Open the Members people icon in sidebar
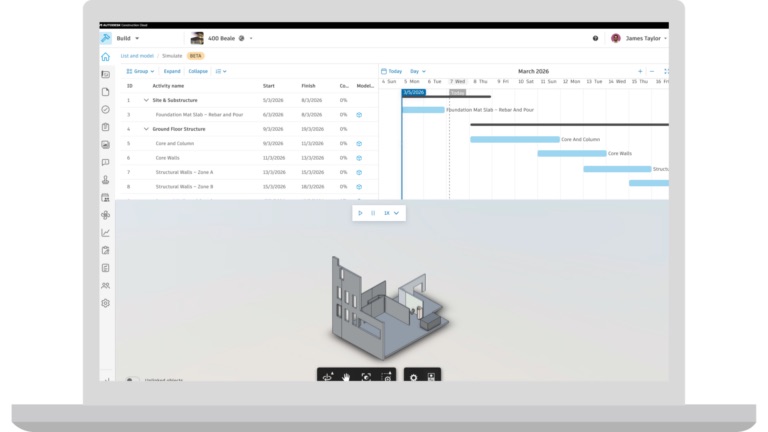The width and height of the screenshot is (768, 432). pyautogui.click(x=105, y=286)
